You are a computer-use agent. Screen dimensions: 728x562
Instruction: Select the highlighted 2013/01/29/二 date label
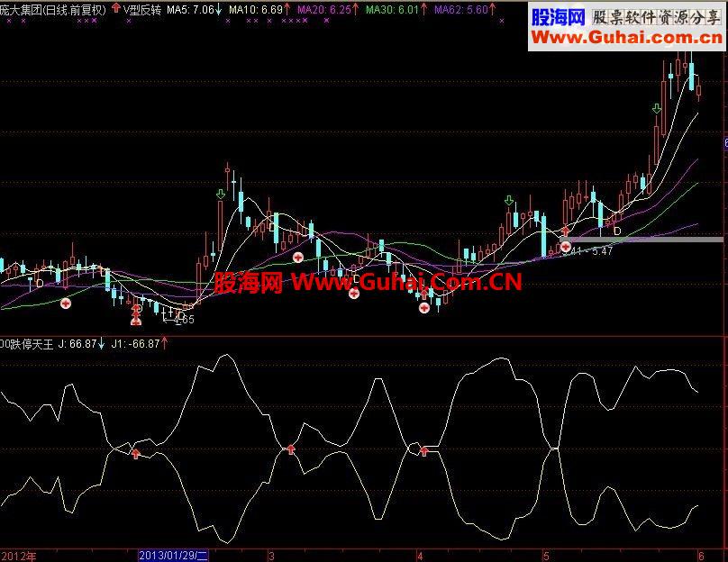click(x=174, y=556)
